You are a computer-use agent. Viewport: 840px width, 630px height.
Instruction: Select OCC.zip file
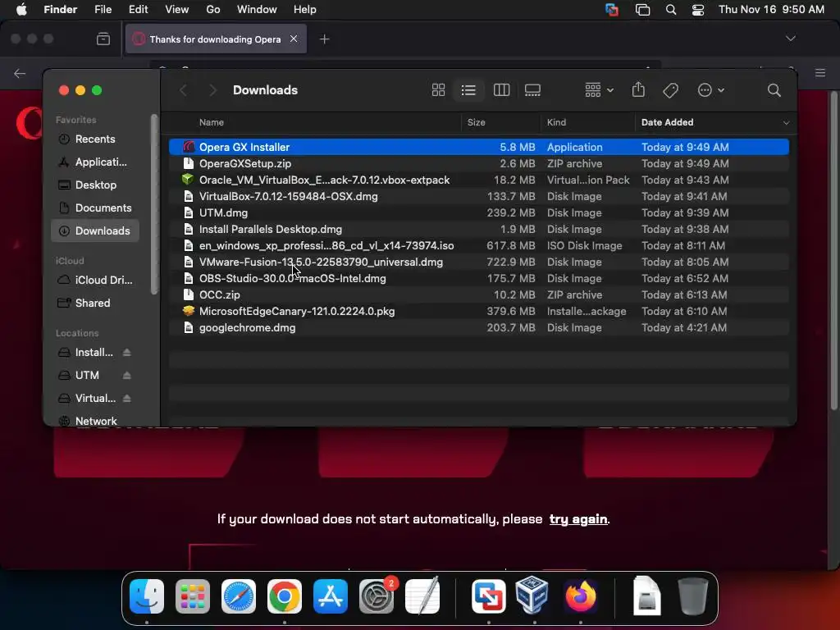tap(479, 294)
